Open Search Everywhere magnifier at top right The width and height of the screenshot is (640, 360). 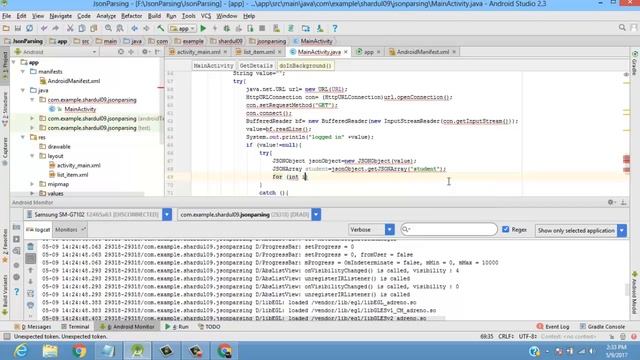(x=622, y=28)
